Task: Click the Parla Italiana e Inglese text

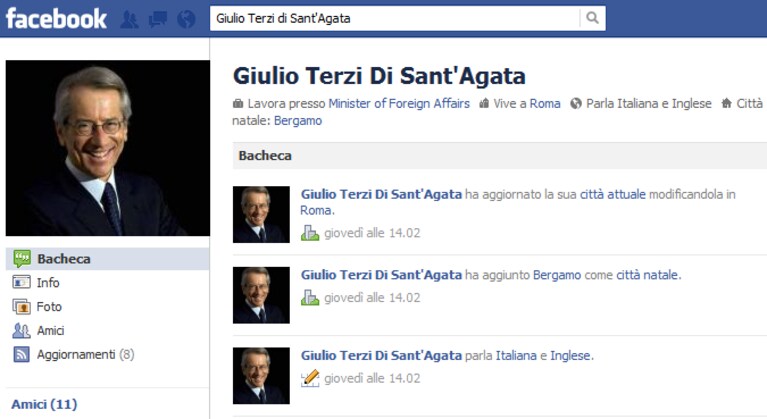Action: (x=649, y=104)
